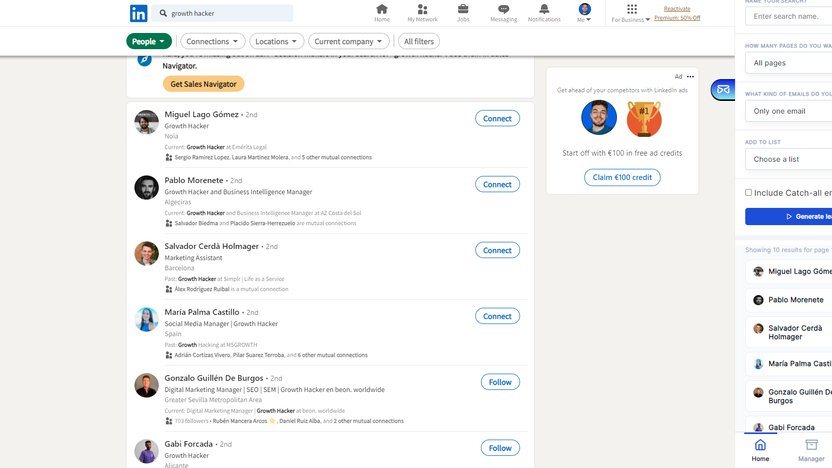Open Miguel Lago Gómez name link
Screen dimensions: 832x468
(x=201, y=114)
